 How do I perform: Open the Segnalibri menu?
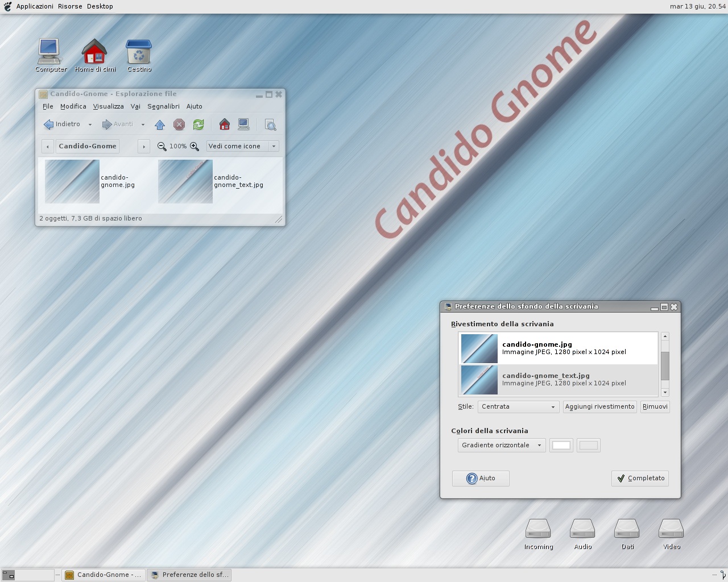[x=163, y=106]
